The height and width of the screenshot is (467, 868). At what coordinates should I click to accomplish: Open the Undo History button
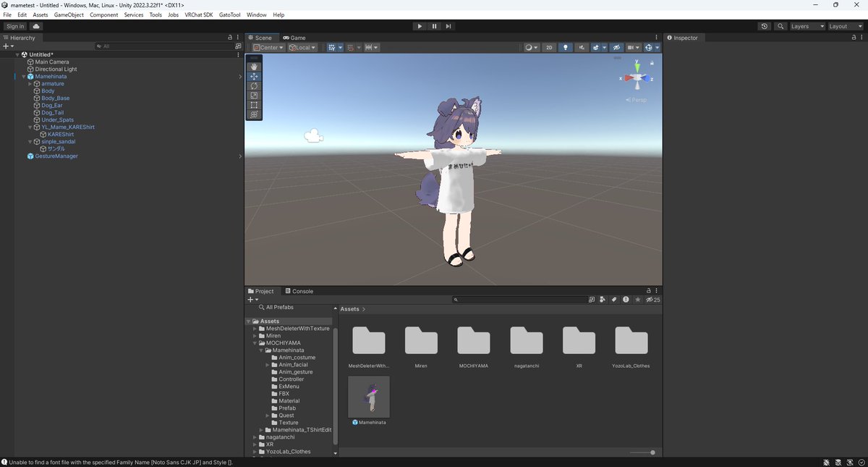tap(765, 26)
